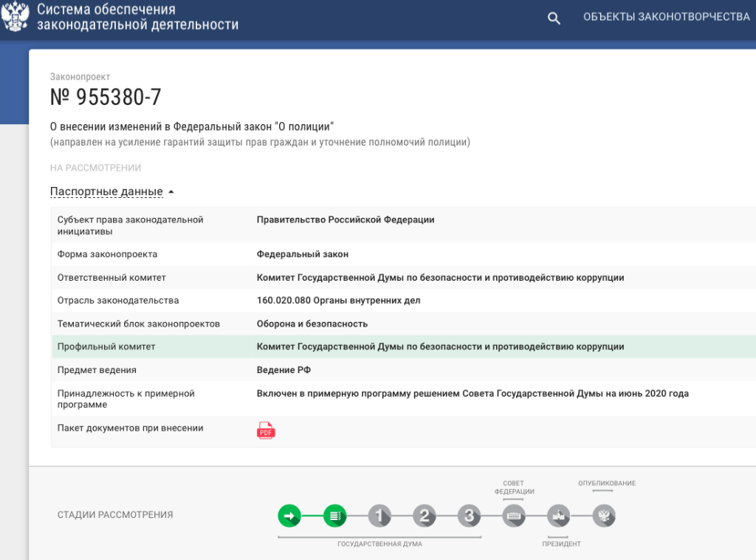Select the green arrow submission stage icon

click(x=289, y=516)
